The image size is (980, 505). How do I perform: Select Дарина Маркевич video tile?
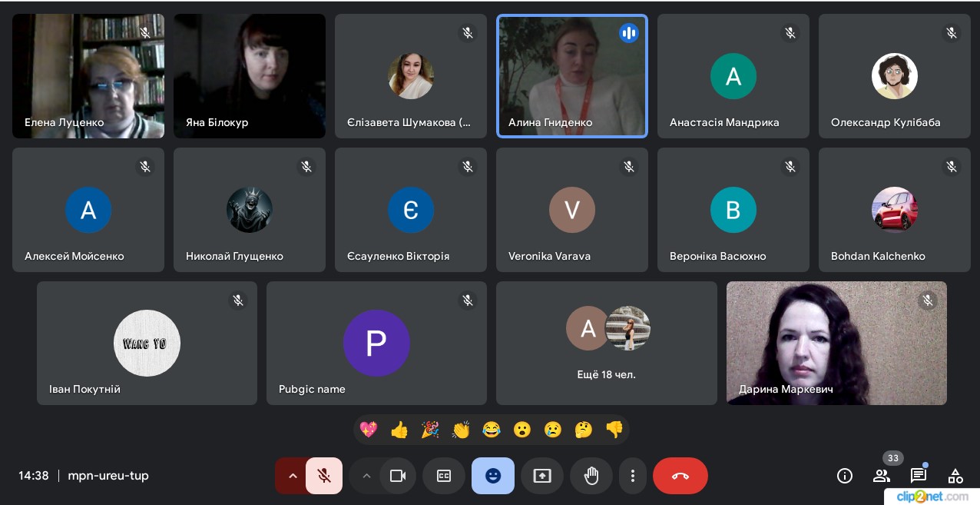(836, 343)
